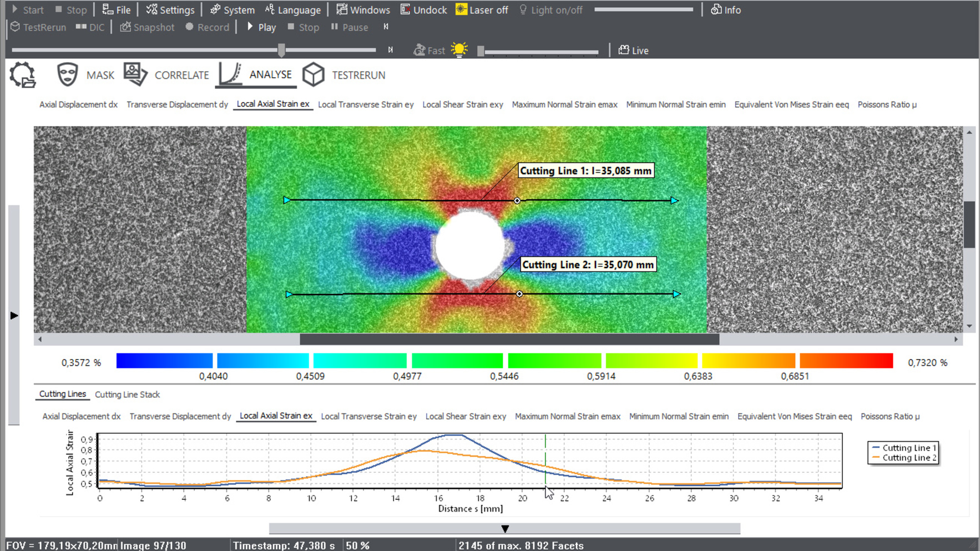The width and height of the screenshot is (980, 551).
Task: Click the image playback position slider
Action: pos(281,50)
